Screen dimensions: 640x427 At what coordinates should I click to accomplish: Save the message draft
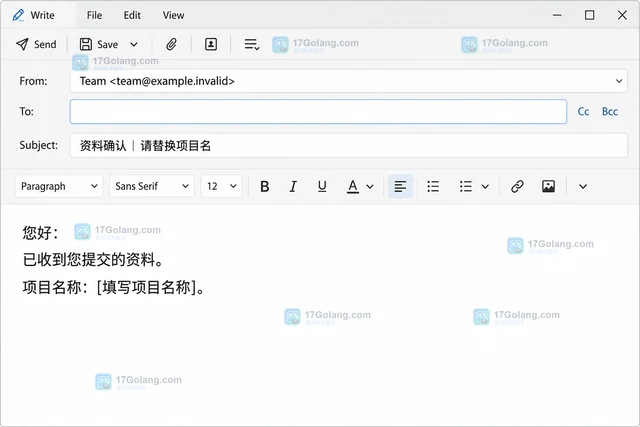click(x=99, y=44)
